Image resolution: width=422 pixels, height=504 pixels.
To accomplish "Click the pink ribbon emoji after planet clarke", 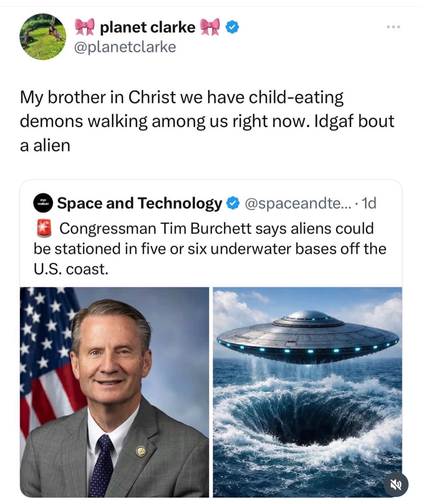I will (210, 27).
